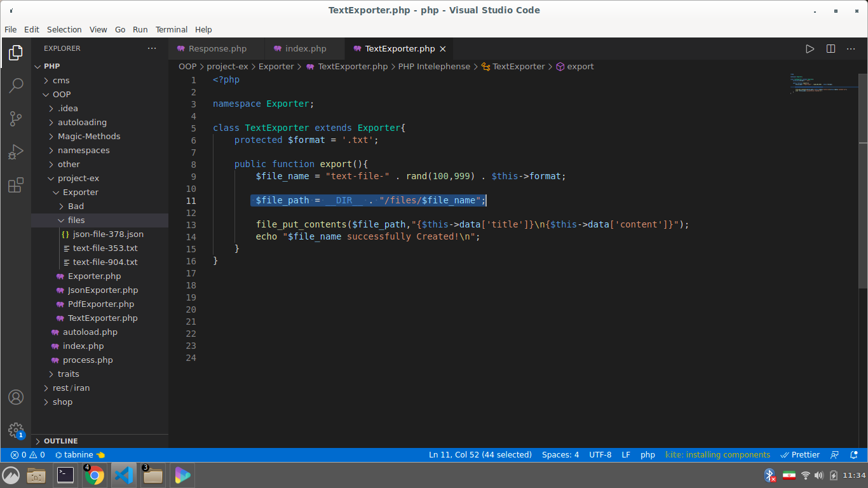This screenshot has width=868, height=488.
Task: Collapse the PHP root folder
Action: coord(100,66)
